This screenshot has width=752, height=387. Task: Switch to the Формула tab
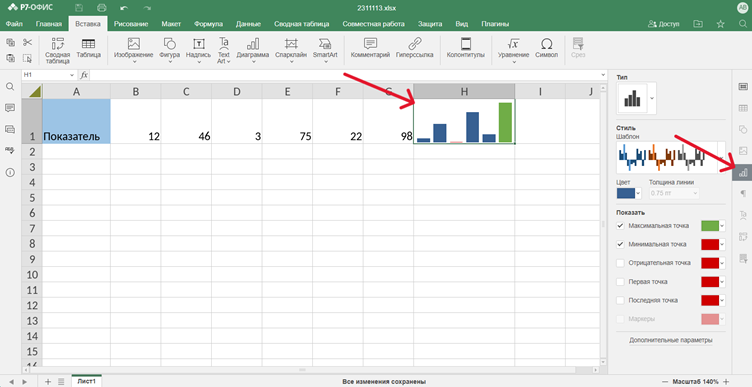tap(208, 24)
